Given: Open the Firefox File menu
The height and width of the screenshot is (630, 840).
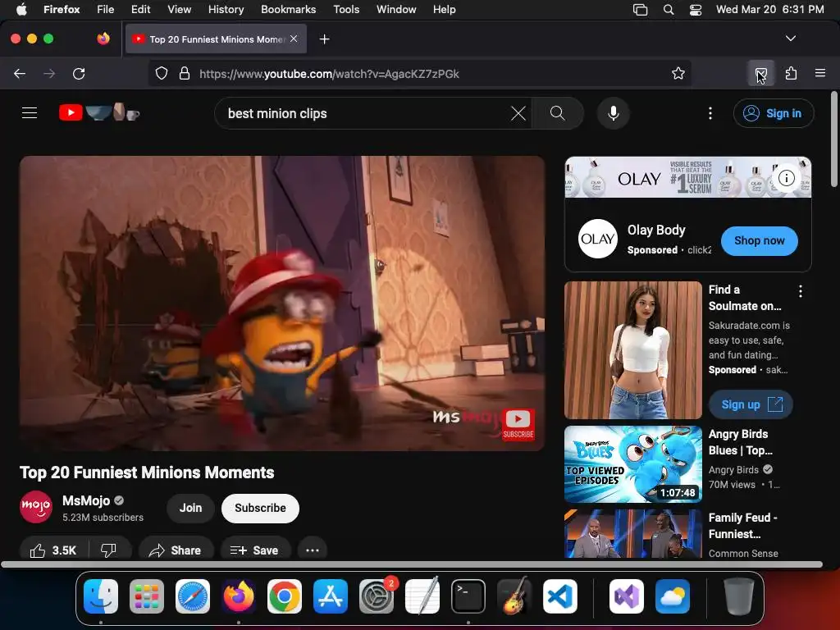Looking at the screenshot, I should (x=105, y=10).
